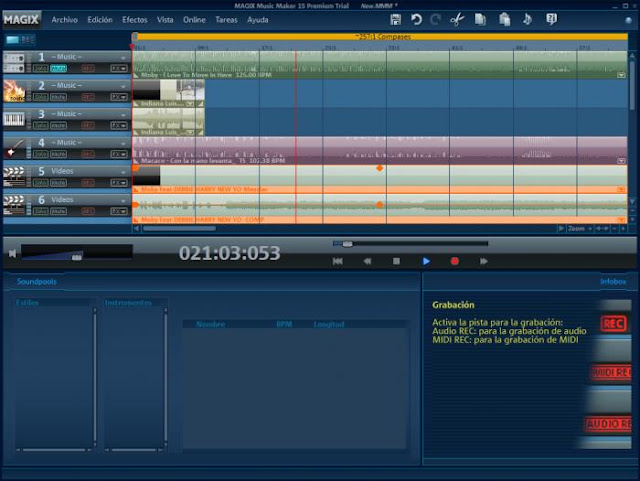Mute track 5 Videos
The image size is (640, 481).
[x=58, y=183]
